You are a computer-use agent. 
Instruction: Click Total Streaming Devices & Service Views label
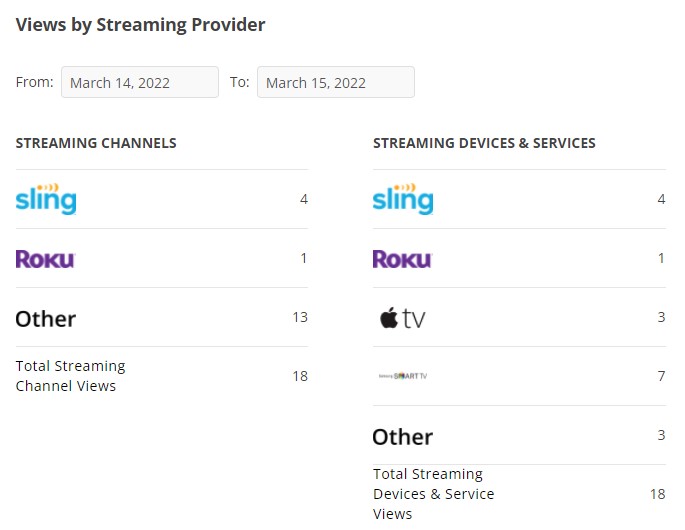click(x=433, y=494)
